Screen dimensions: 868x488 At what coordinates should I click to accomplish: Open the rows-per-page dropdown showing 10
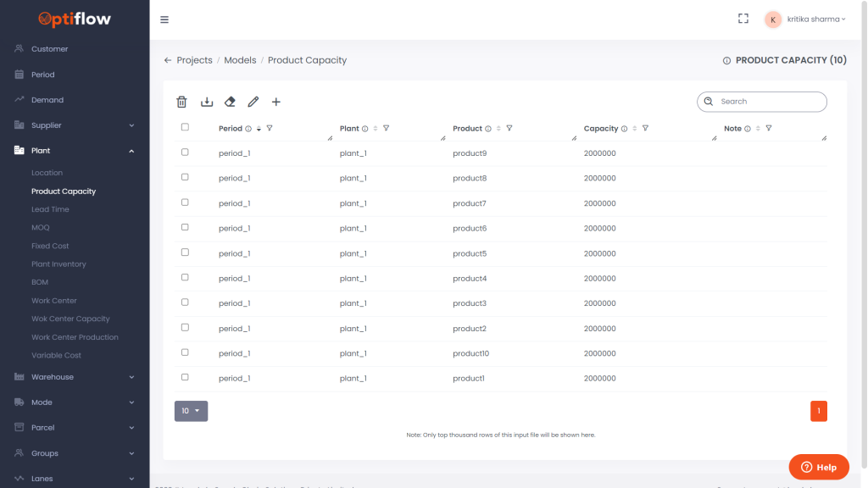pyautogui.click(x=191, y=411)
